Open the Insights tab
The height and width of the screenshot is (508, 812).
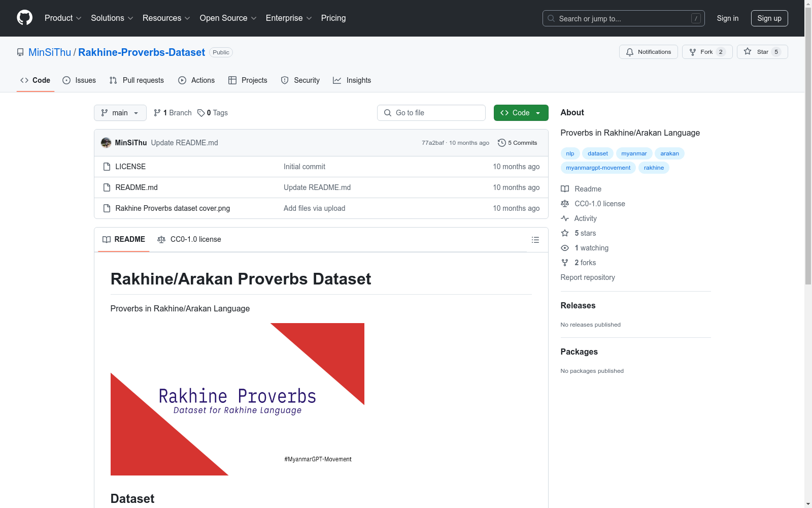click(352, 80)
